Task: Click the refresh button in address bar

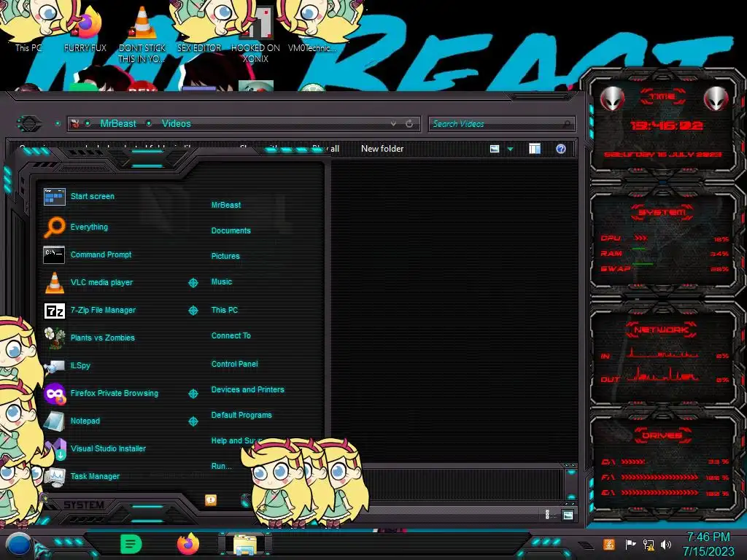Action: [x=409, y=124]
